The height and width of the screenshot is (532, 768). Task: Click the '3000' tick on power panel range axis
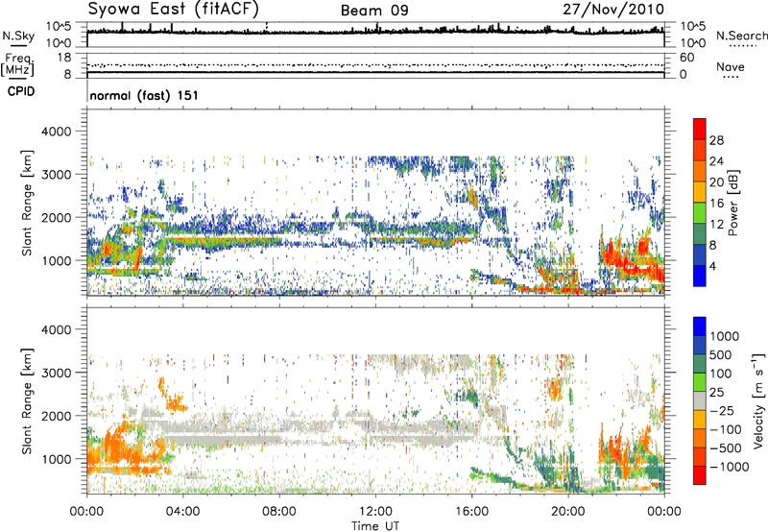[56, 175]
